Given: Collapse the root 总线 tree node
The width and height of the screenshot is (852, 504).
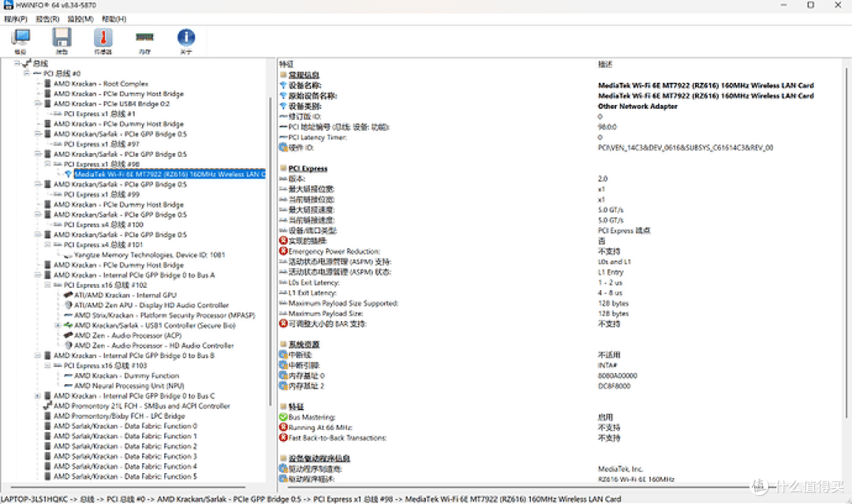Looking at the screenshot, I should pyautogui.click(x=17, y=64).
